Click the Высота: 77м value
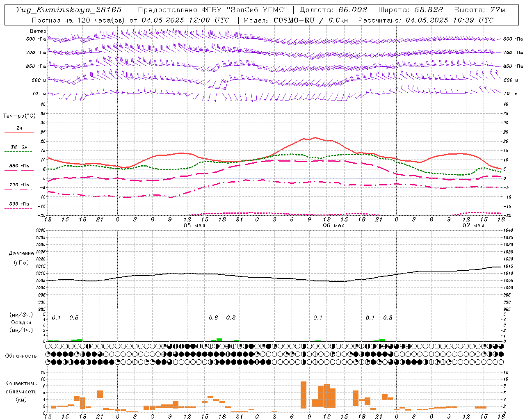 coord(479,10)
